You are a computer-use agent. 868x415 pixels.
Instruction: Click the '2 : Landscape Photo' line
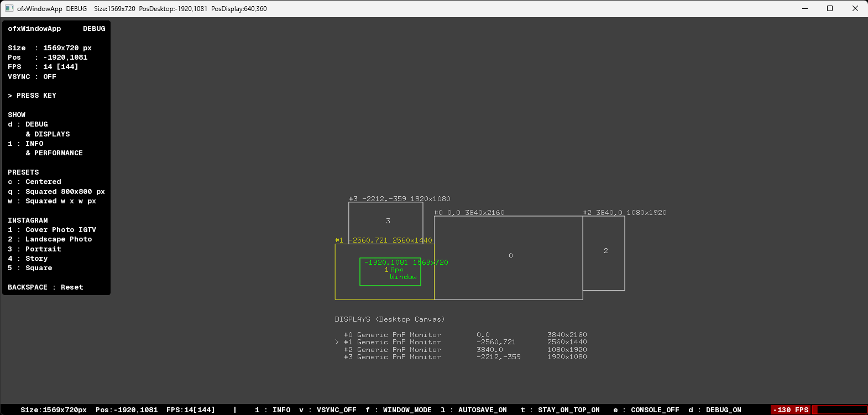point(50,239)
